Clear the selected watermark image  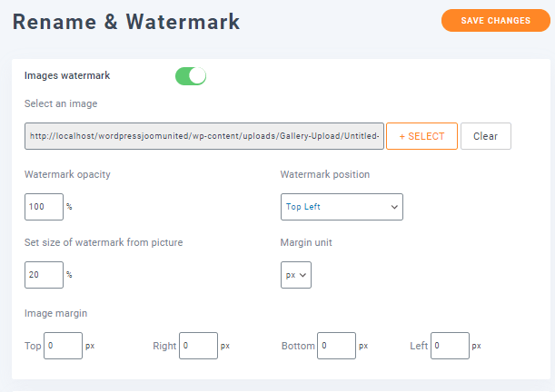(x=485, y=136)
